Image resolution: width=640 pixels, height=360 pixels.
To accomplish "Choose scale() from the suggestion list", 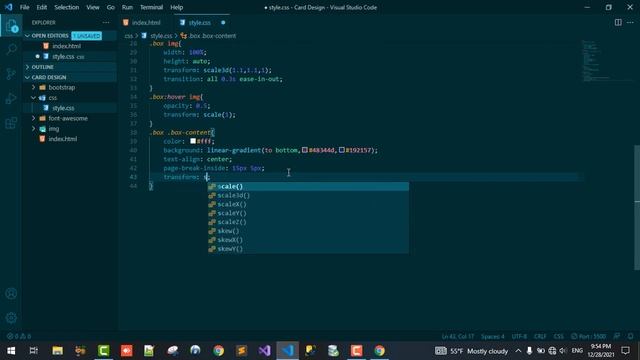I will pyautogui.click(x=308, y=187).
